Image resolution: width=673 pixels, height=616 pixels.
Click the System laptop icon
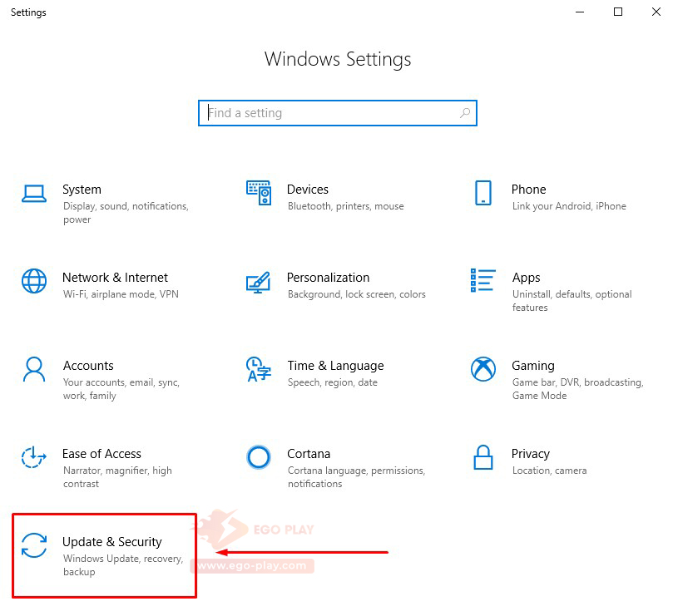pyautogui.click(x=34, y=194)
